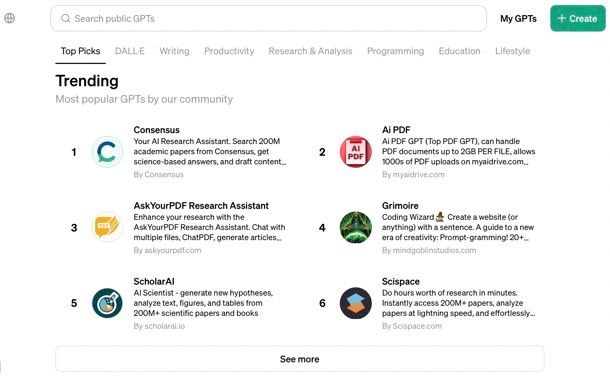Open the ScholarAI GPT title
610x381 pixels.
(x=154, y=281)
